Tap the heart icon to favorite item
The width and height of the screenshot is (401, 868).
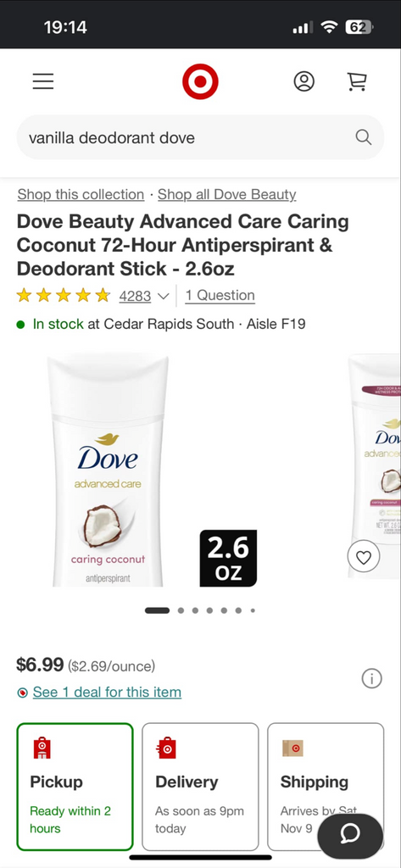coord(364,557)
